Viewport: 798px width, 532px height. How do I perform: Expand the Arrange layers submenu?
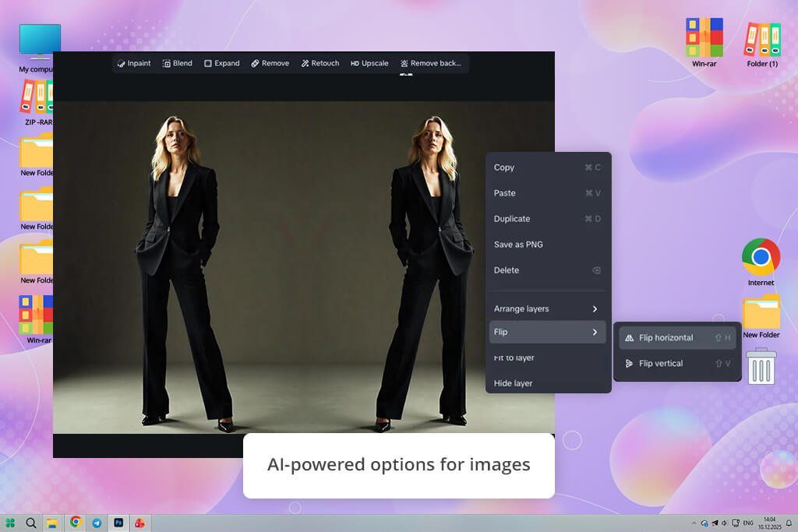click(x=547, y=308)
